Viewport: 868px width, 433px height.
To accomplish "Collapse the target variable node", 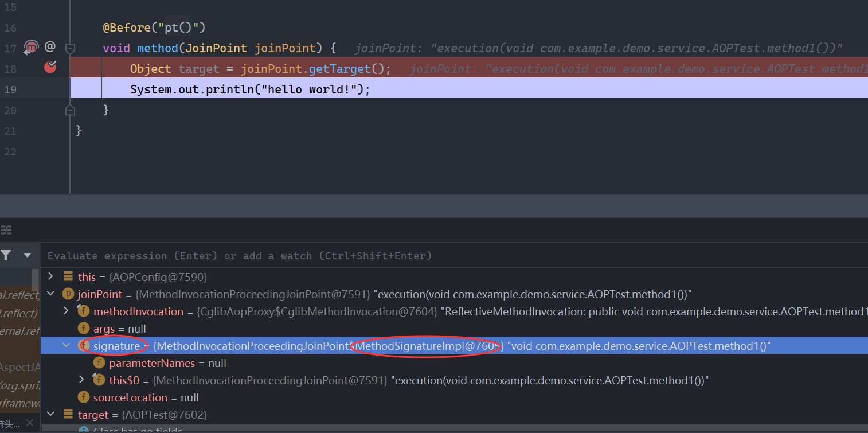I will pyautogui.click(x=50, y=414).
